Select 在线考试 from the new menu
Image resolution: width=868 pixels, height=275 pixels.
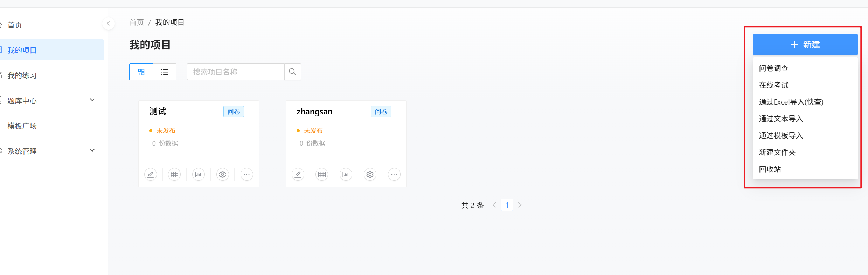805,85
